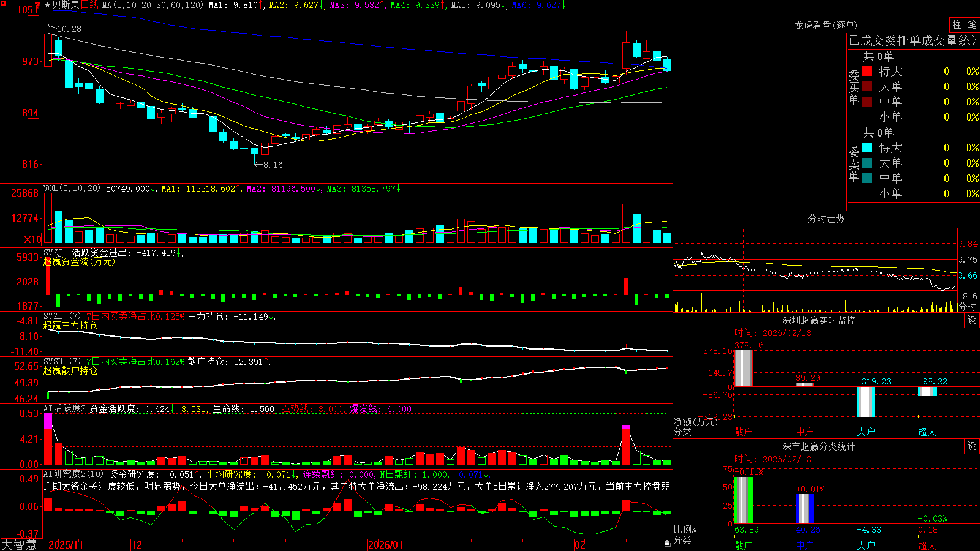Click the 大智慧 logo at bottom-left
Viewport: 980px width, 551px height.
19,545
